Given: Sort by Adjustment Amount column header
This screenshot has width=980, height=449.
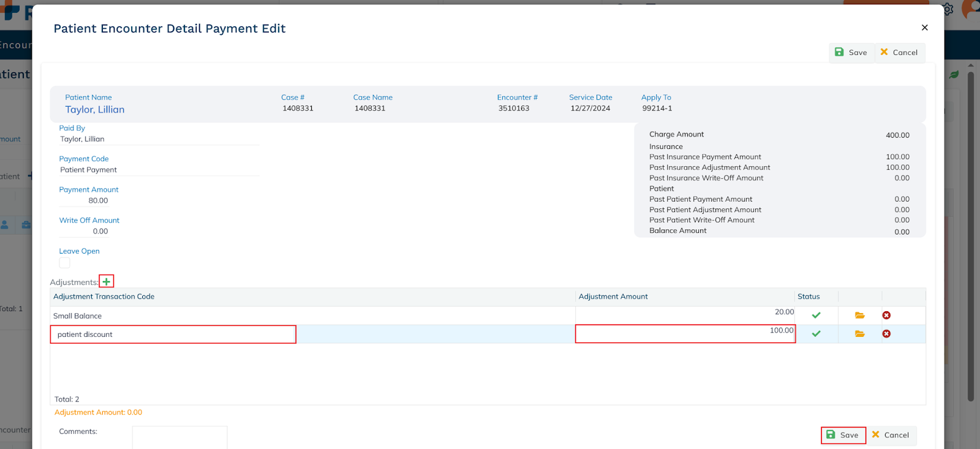Looking at the screenshot, I should pos(613,296).
